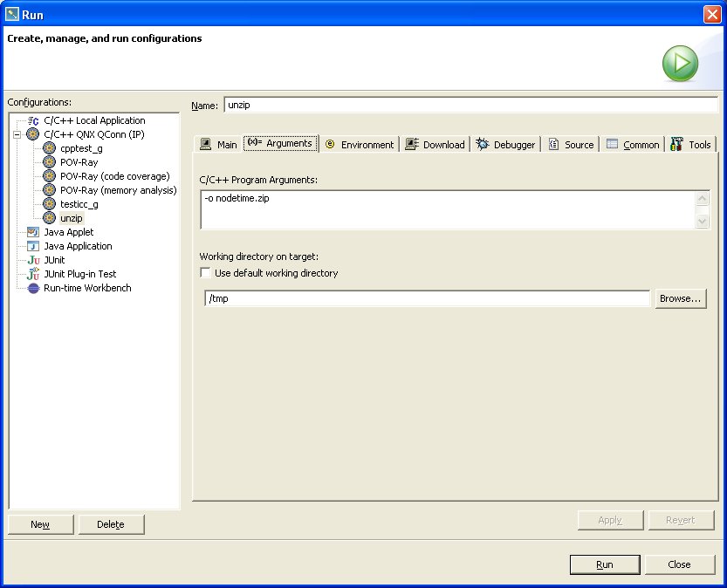The width and height of the screenshot is (727, 588).
Task: Collapse the C/C++ QNX QConn (IP) node
Action: (x=17, y=134)
